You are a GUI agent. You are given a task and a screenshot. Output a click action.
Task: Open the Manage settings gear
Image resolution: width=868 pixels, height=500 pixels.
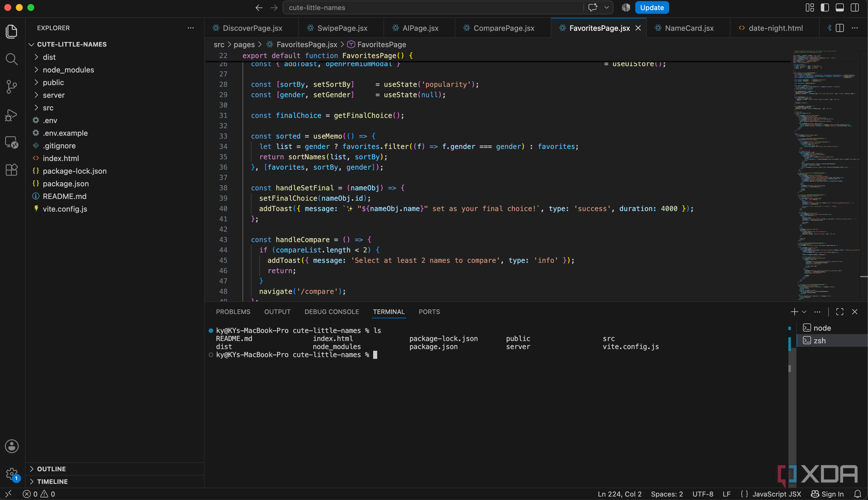pyautogui.click(x=12, y=474)
